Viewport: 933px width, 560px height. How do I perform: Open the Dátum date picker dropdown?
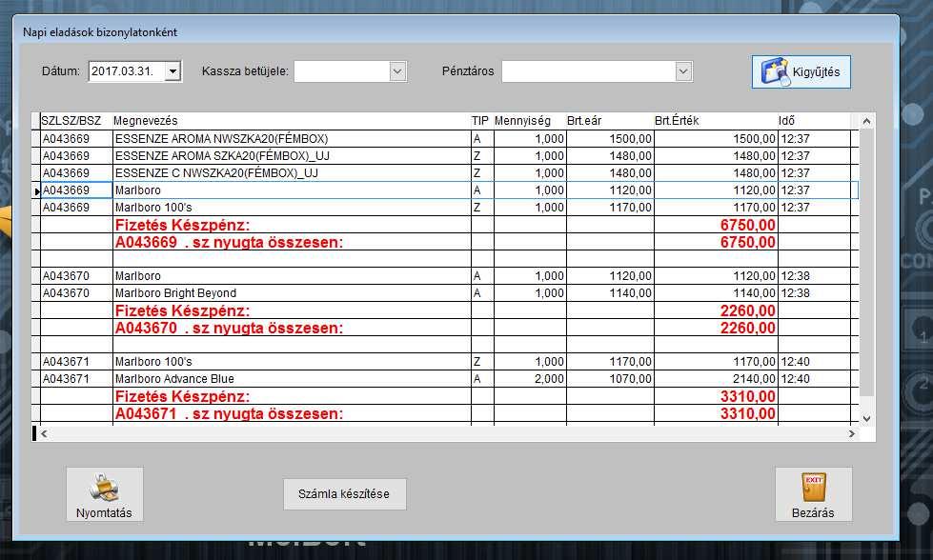click(172, 71)
